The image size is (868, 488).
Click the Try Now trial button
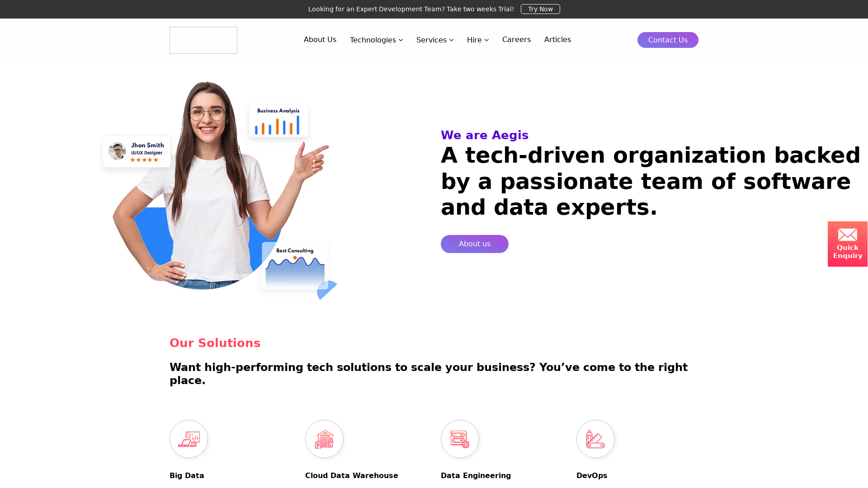540,9
